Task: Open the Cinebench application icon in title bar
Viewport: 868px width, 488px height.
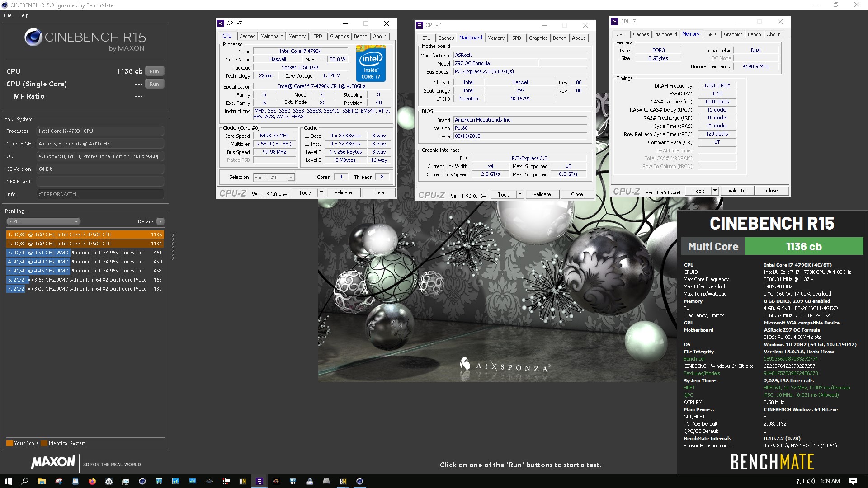Action: (5, 5)
